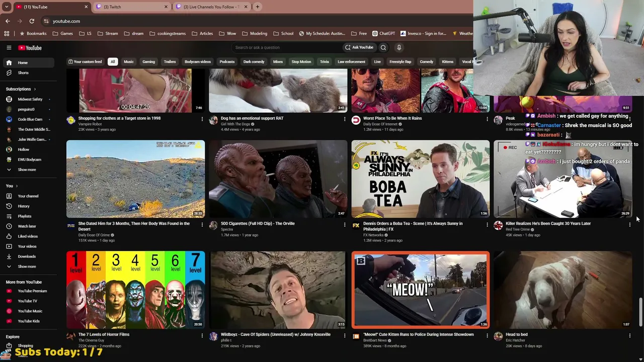Start voice search with the microphone icon
The width and height of the screenshot is (644, 362).
click(x=399, y=48)
